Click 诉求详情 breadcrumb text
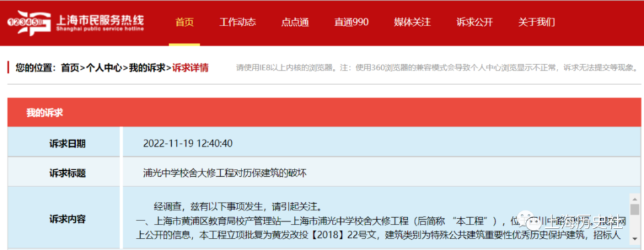 [190, 68]
